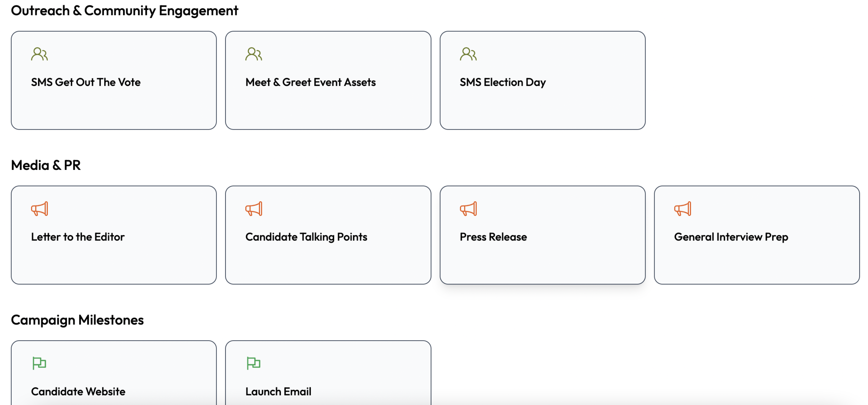Click the Media & PR section heading
The width and height of the screenshot is (868, 405).
click(x=46, y=165)
